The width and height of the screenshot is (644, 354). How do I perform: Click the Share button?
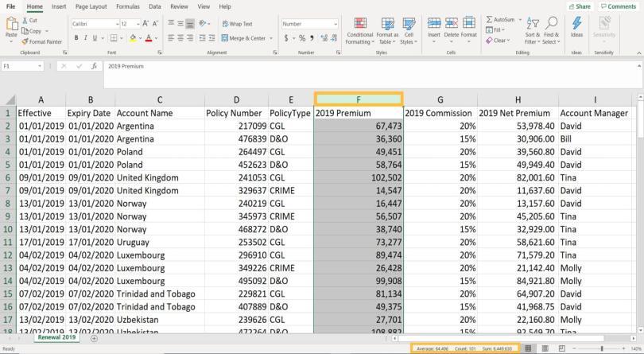click(x=579, y=6)
